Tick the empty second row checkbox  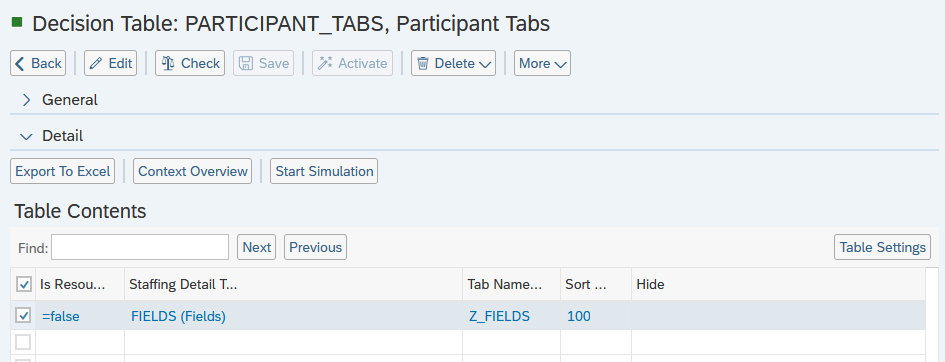23,342
